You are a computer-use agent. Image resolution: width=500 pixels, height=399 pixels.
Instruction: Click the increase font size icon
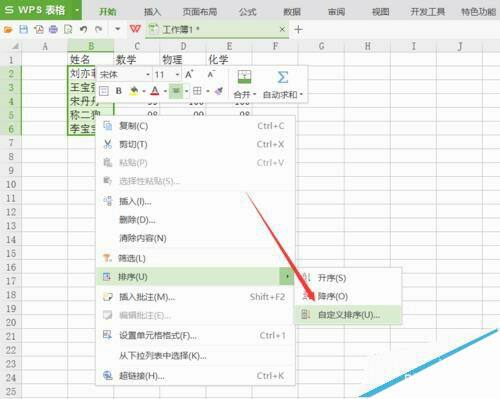click(x=189, y=74)
